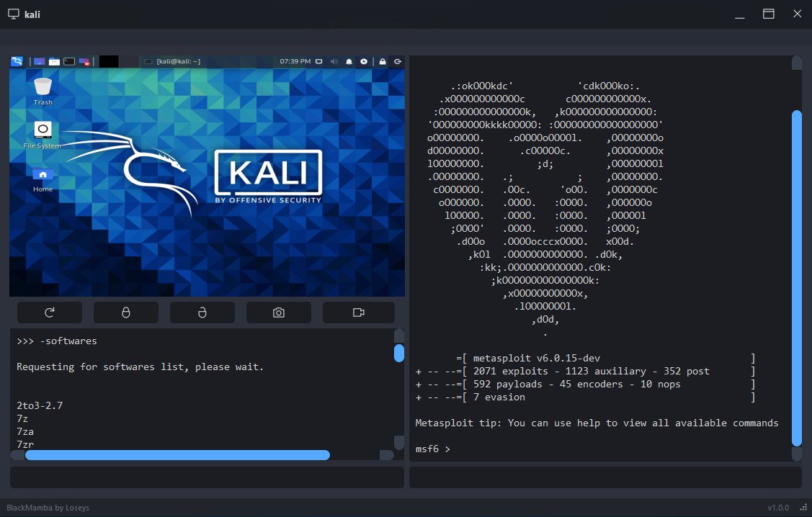This screenshot has height=517, width=812.
Task: Toggle the lock-screen padlock in the tray
Action: click(382, 61)
